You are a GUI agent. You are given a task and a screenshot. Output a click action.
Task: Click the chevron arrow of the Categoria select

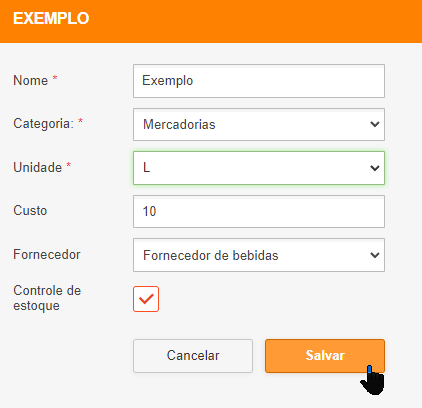point(375,124)
